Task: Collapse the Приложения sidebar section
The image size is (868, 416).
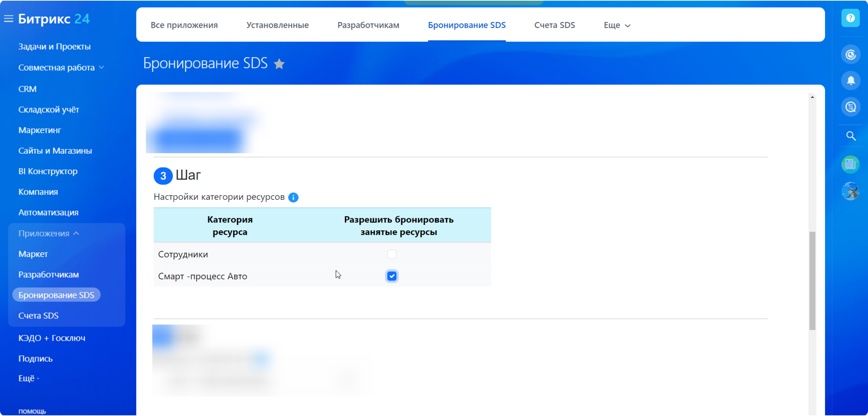Action: [x=48, y=234]
